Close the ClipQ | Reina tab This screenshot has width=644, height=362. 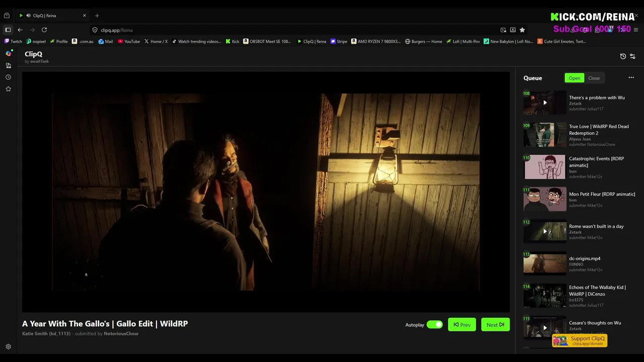[x=85, y=16]
